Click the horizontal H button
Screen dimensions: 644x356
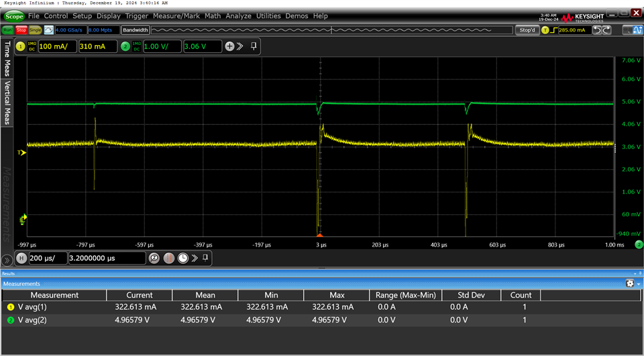click(x=21, y=258)
